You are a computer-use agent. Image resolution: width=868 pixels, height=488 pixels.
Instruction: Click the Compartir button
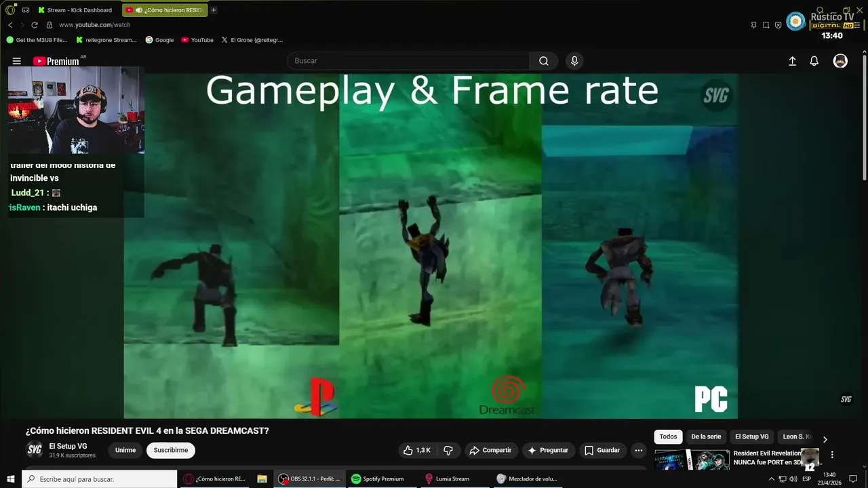point(492,450)
